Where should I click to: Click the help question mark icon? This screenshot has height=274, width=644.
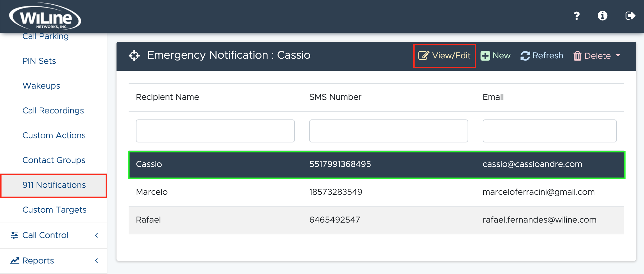point(577,16)
